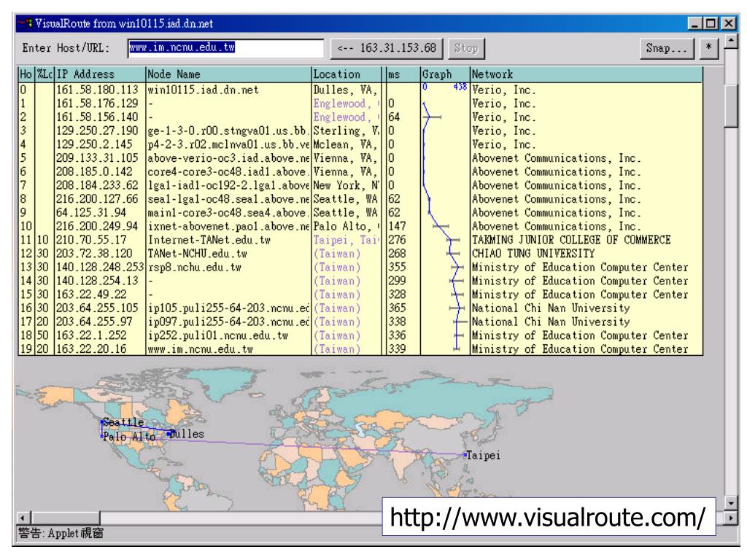Click IP address 163.22.49.22
Image resolution: width=747 pixels, height=560 pixels.
click(91, 295)
